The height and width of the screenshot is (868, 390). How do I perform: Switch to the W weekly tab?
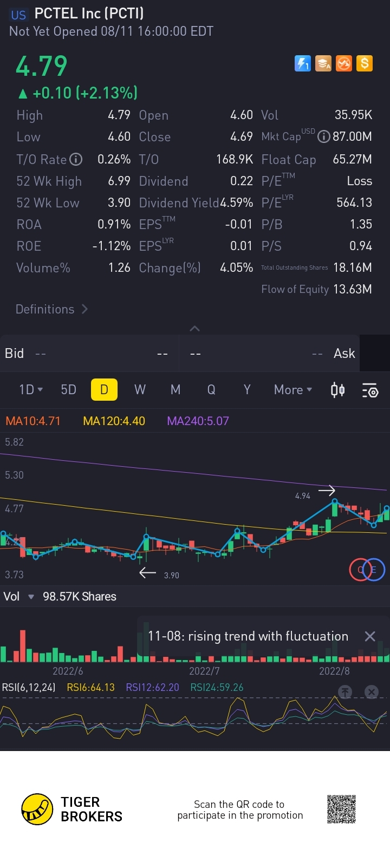click(140, 390)
